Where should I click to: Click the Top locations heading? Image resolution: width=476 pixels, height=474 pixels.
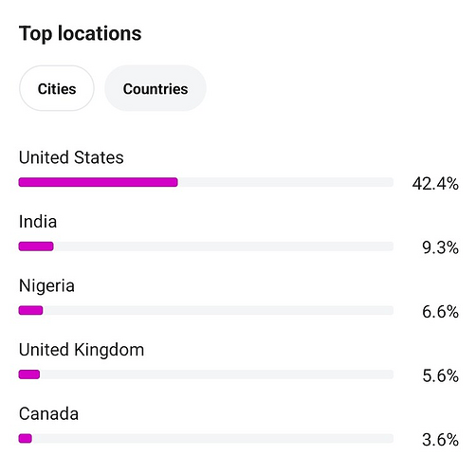point(80,34)
